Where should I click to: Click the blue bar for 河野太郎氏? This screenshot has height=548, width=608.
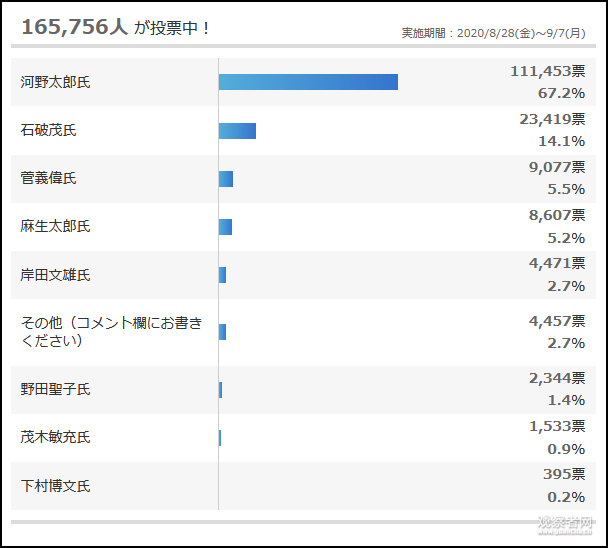coord(308,82)
